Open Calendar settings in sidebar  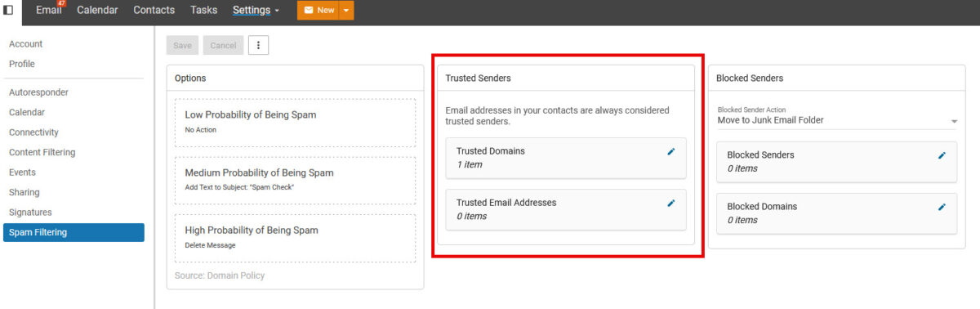point(27,112)
